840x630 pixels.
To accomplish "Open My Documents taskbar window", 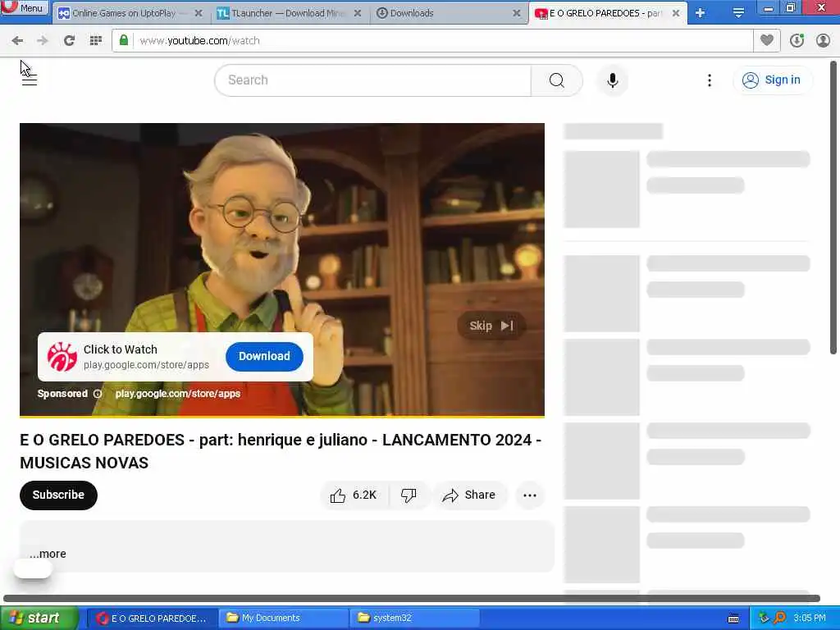I will (x=284, y=619).
